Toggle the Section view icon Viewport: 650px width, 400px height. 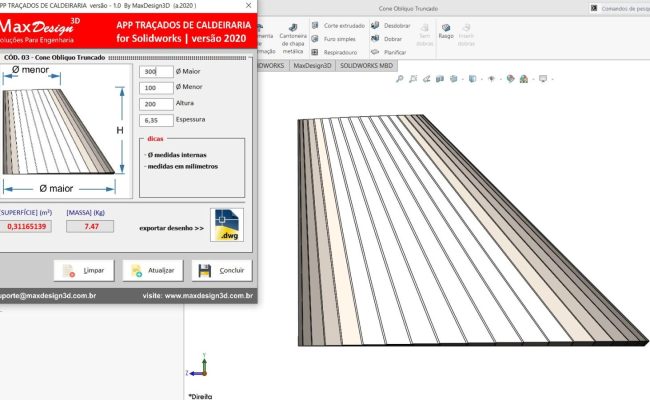click(440, 79)
